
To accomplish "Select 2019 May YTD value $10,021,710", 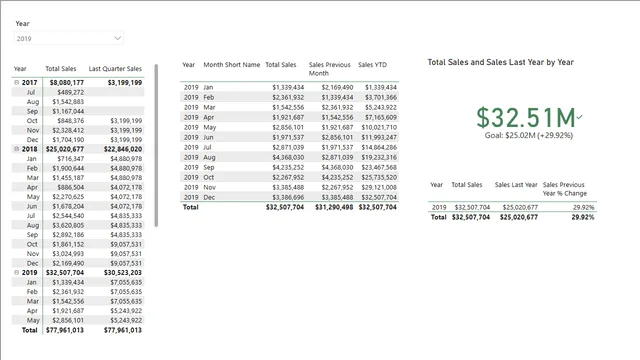I will 379,127.
